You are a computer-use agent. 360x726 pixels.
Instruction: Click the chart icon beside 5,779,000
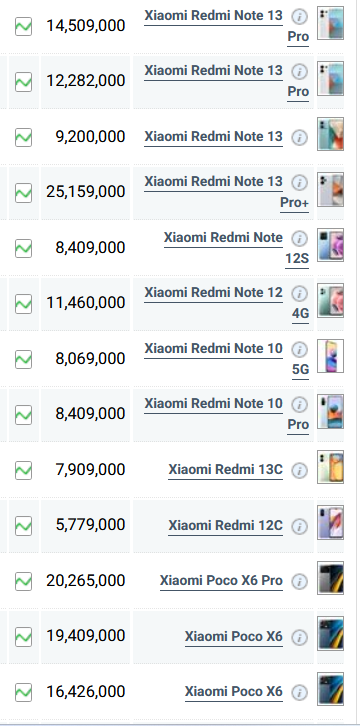(23, 526)
